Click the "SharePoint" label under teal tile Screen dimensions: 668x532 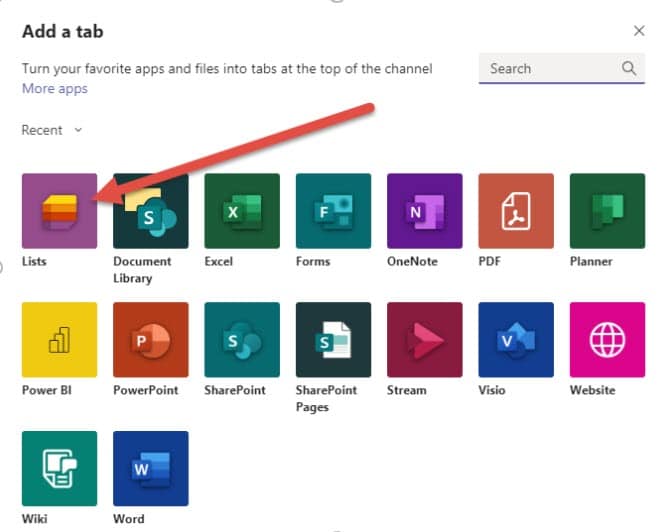(235, 390)
